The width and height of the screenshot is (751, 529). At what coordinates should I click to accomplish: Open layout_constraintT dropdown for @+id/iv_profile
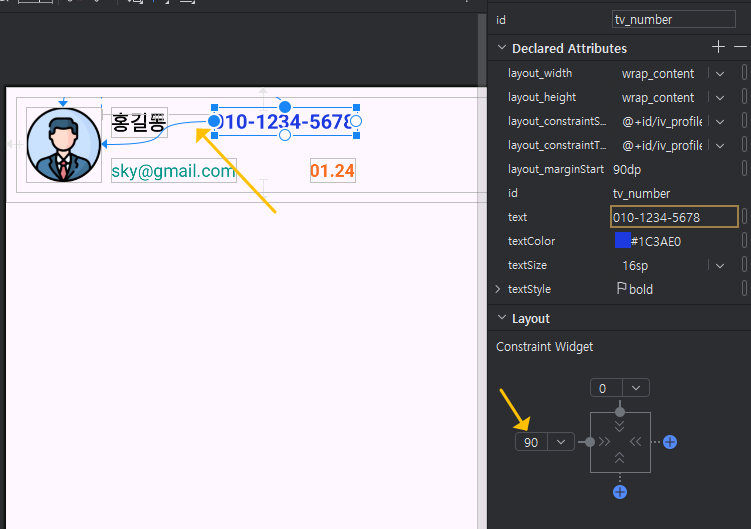pyautogui.click(x=720, y=146)
